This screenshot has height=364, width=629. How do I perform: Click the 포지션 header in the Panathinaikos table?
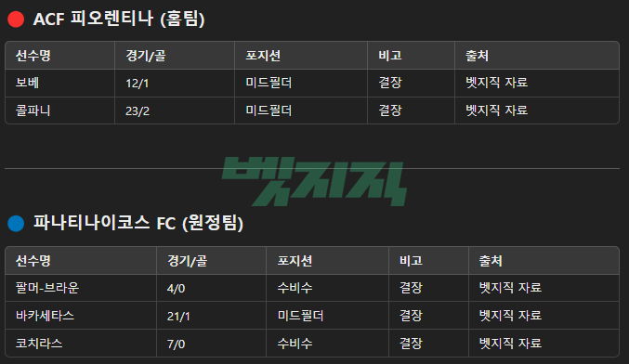point(295,261)
